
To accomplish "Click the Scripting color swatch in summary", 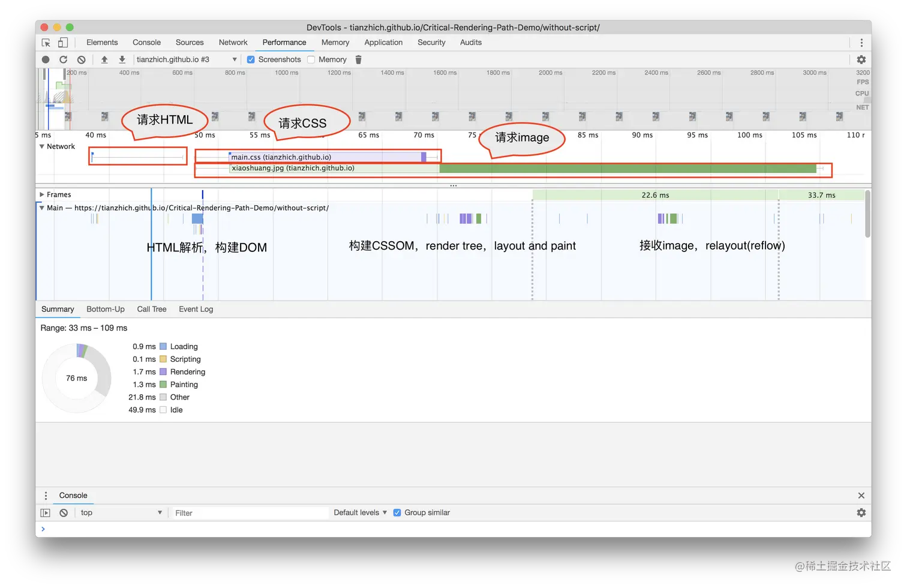I will pyautogui.click(x=163, y=359).
